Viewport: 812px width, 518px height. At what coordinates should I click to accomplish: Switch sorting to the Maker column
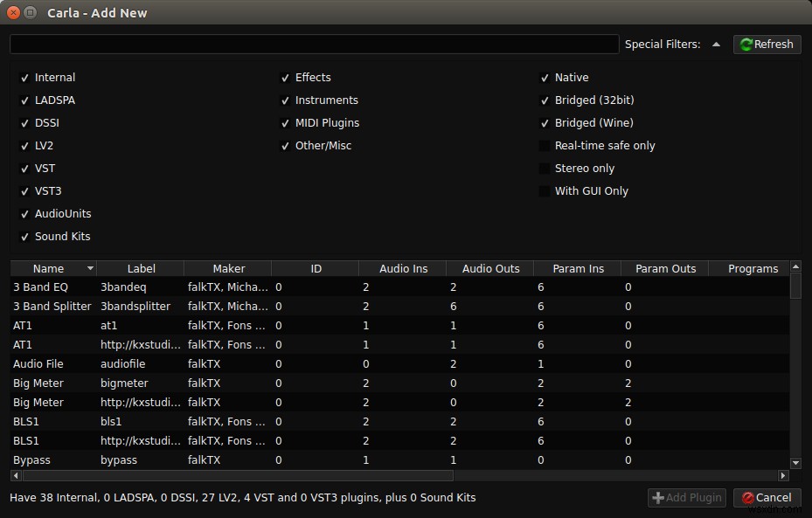coord(228,268)
